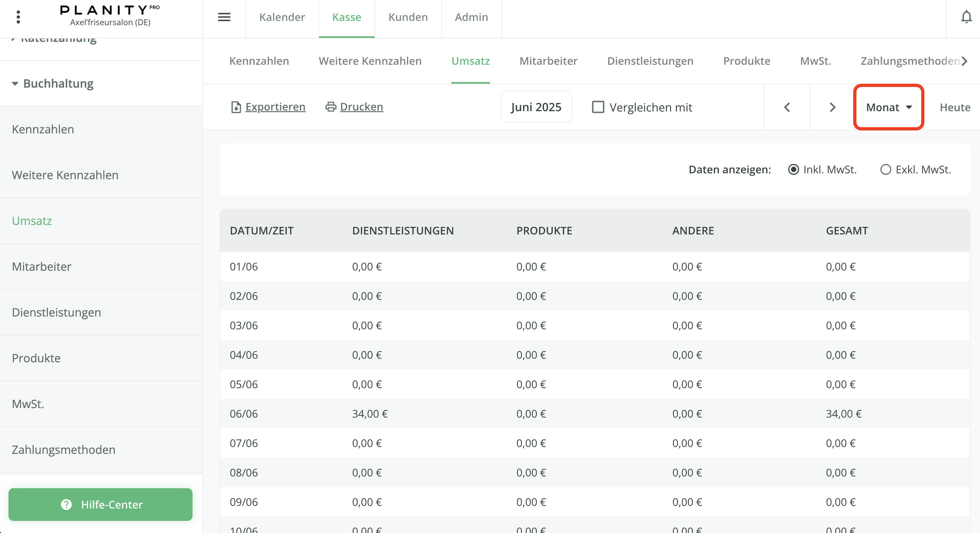
Task: Switch to the Kalender tab
Action: click(x=282, y=17)
